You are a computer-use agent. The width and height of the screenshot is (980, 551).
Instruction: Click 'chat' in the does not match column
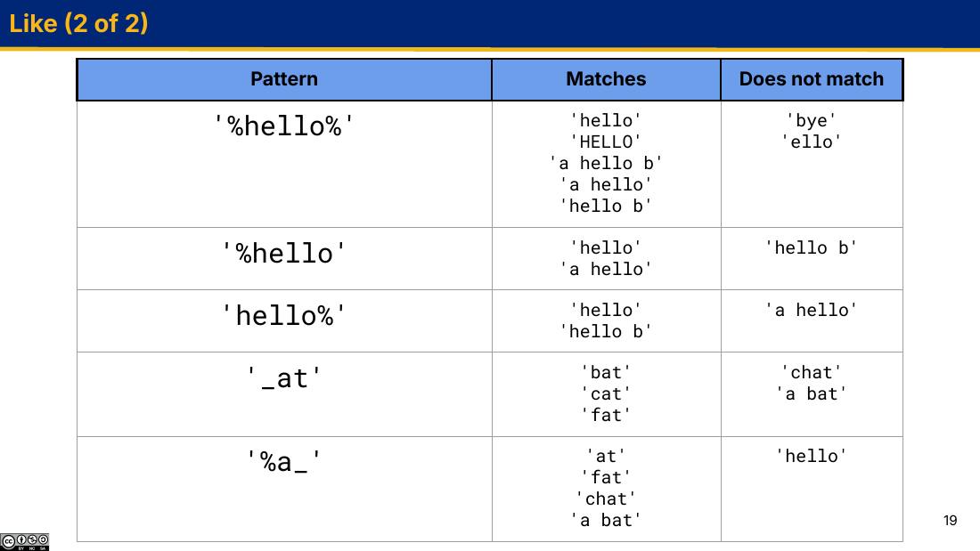812,373
